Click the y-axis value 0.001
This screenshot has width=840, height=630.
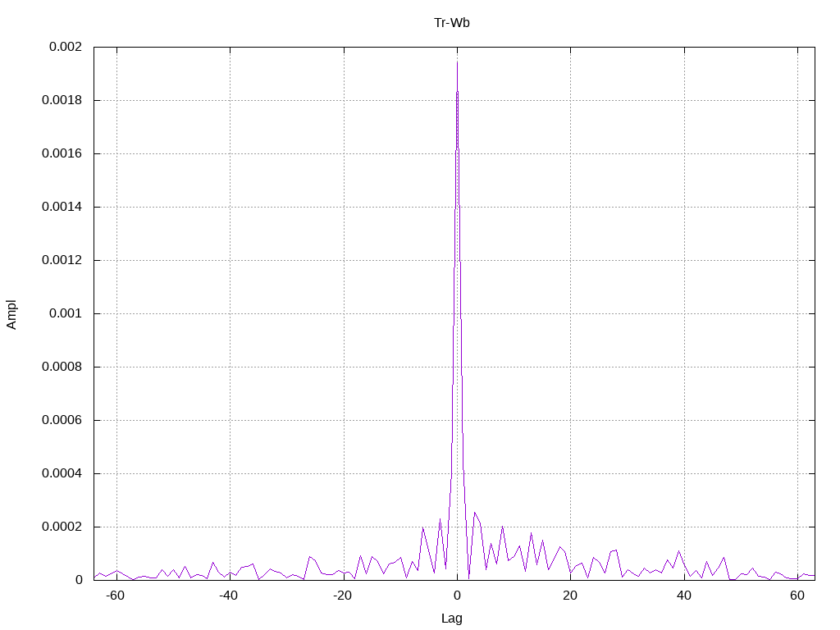[x=66, y=313]
